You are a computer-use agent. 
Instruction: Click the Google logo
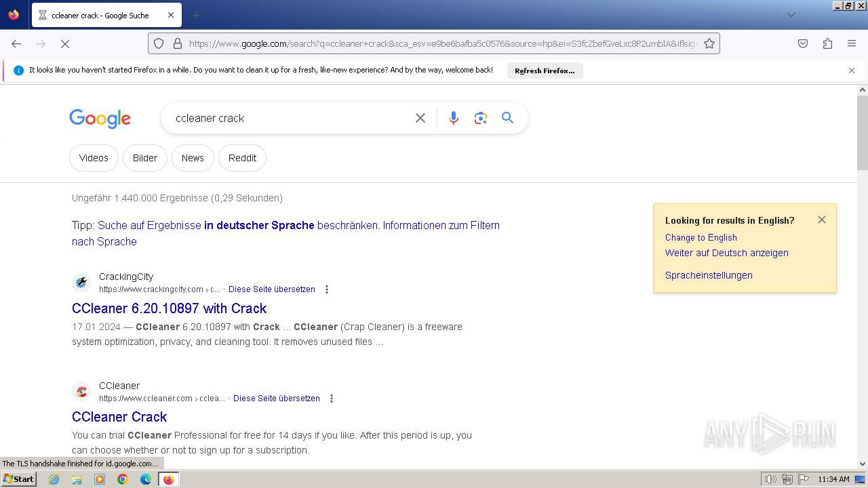(x=100, y=119)
